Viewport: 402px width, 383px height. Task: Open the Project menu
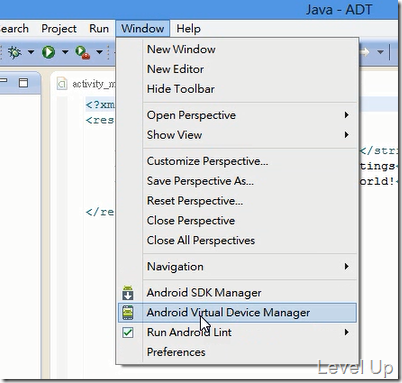pos(59,29)
